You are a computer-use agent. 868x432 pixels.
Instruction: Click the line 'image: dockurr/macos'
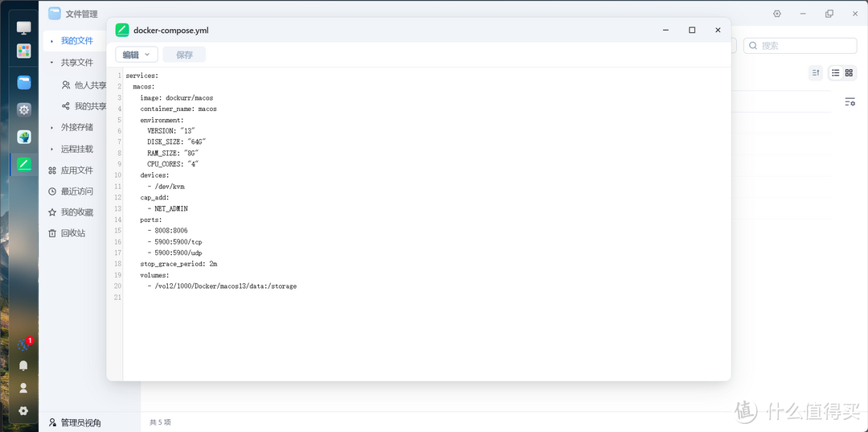pos(177,98)
